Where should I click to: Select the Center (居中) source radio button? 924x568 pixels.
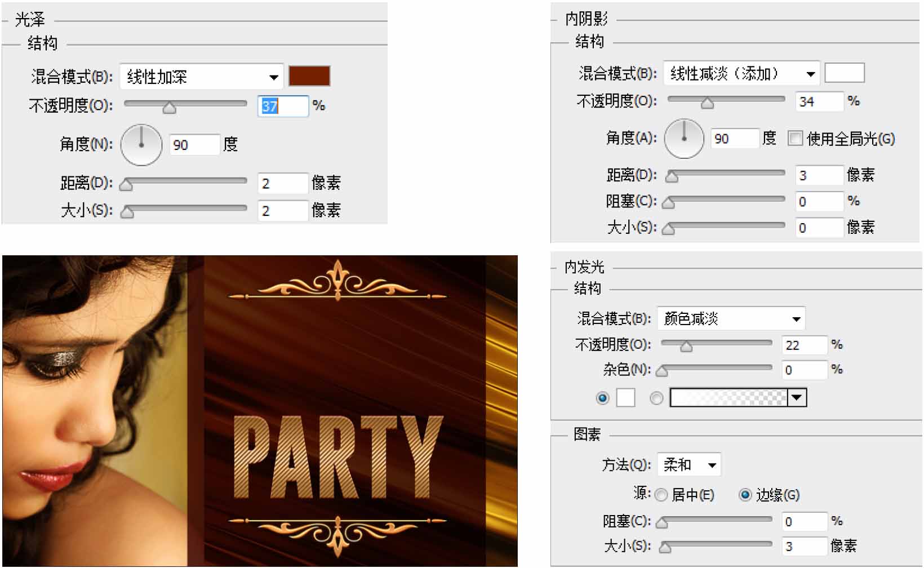pos(661,495)
